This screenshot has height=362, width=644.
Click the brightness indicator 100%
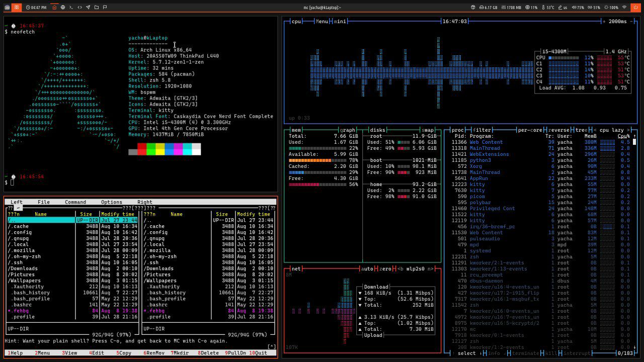[x=611, y=8]
